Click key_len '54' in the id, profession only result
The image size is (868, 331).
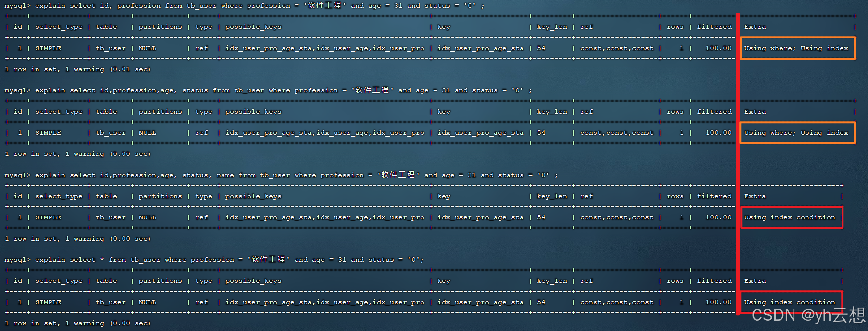[541, 48]
